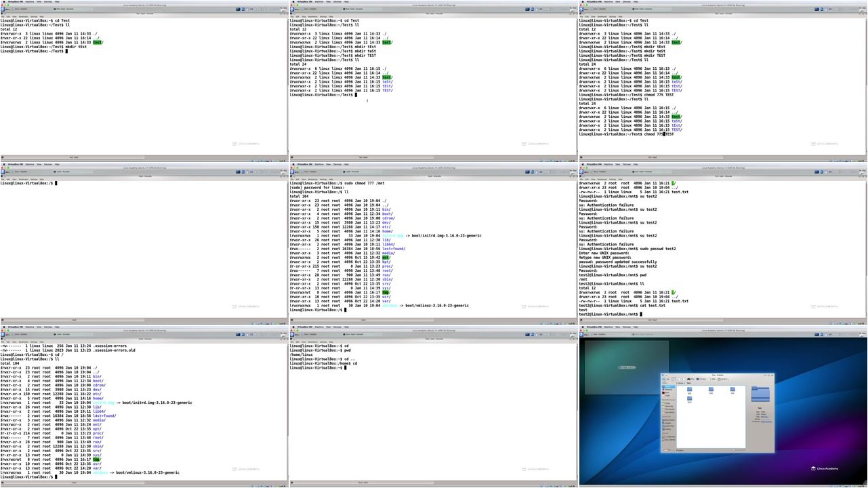The height and width of the screenshot is (488, 868).
Task: Click the 'Retype new UNIX password:' line
Action: click(605, 258)
